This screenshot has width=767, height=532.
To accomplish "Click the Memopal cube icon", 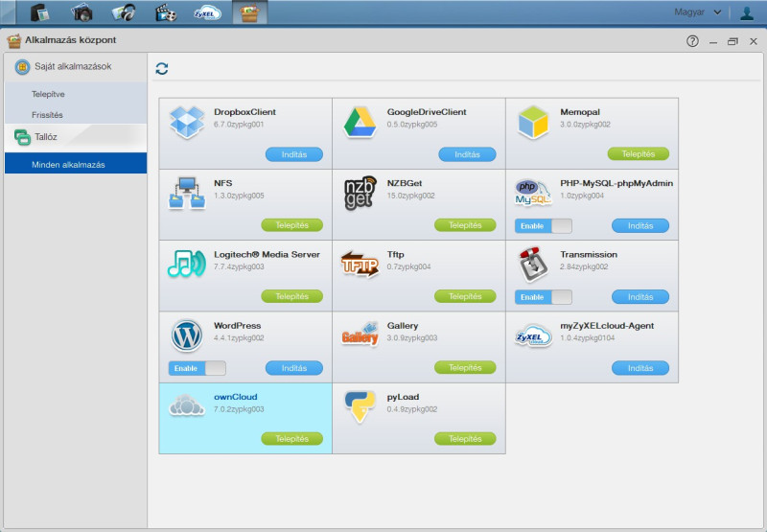I will pos(533,123).
